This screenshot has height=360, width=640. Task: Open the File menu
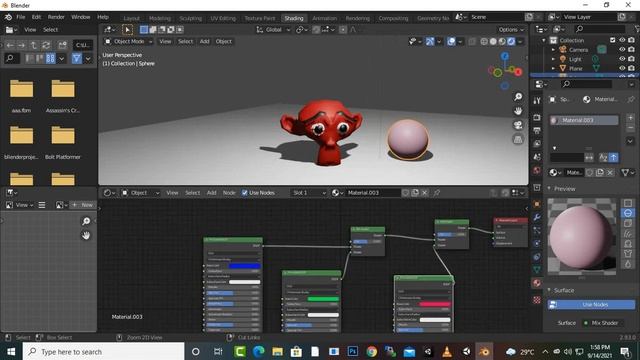[21, 17]
